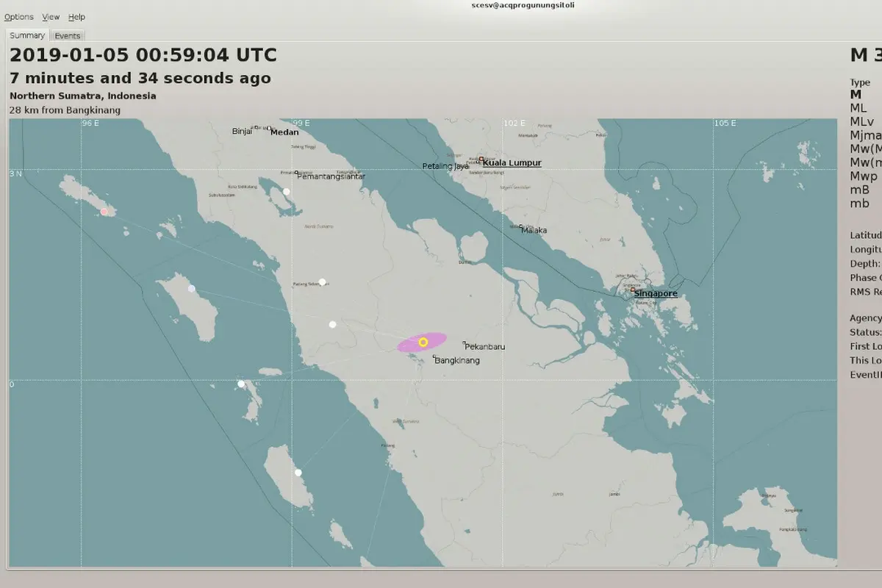The width and height of the screenshot is (882, 588).
Task: Click the Pematangsiantar label
Action: 331,176
